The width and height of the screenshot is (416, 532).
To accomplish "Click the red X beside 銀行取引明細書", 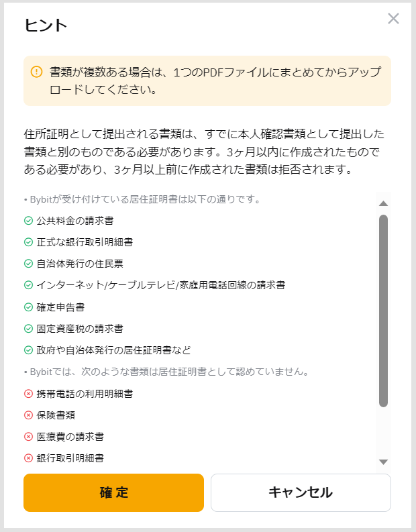I will coord(28,458).
